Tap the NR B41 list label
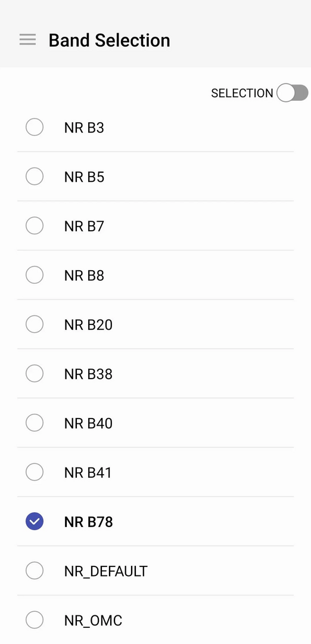311x644 pixels. 88,473
